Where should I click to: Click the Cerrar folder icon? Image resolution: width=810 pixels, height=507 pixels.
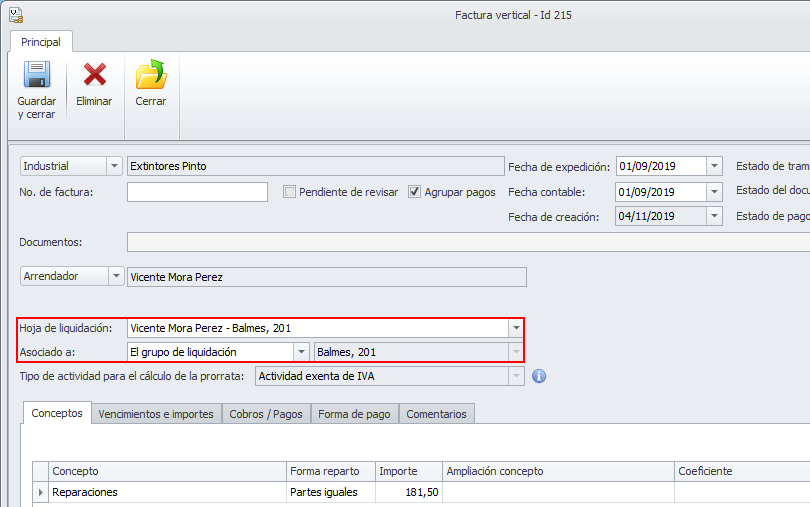click(151, 74)
